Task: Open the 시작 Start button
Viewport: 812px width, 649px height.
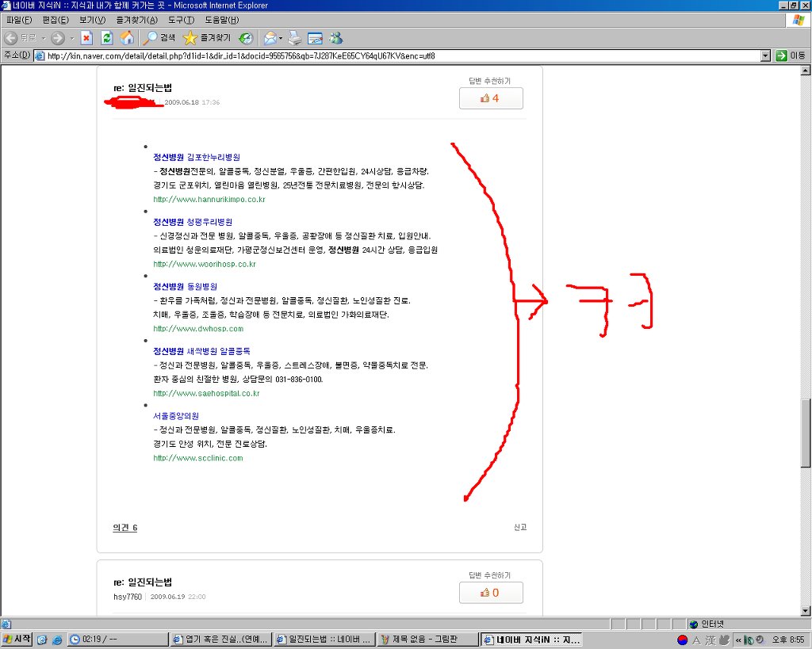Action: 17,639
